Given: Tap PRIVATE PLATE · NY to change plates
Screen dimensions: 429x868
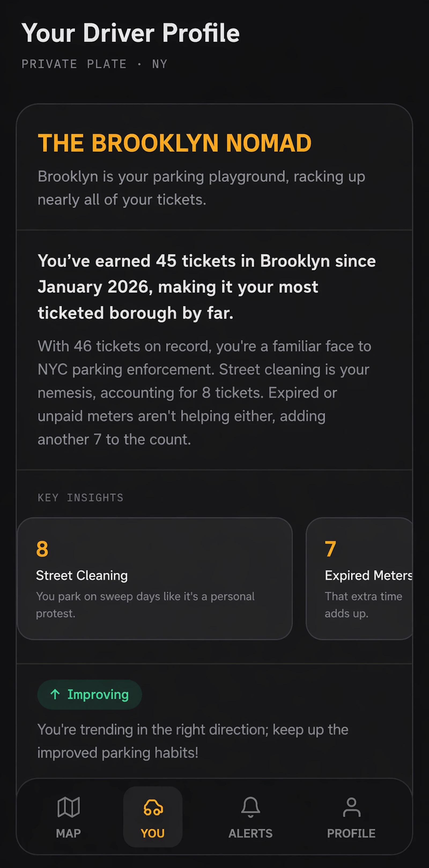Looking at the screenshot, I should point(94,64).
